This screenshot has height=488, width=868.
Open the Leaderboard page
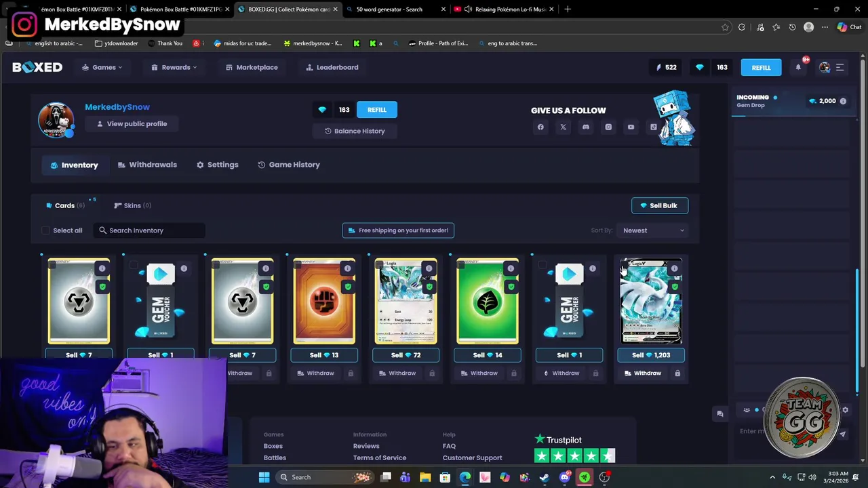(x=332, y=67)
